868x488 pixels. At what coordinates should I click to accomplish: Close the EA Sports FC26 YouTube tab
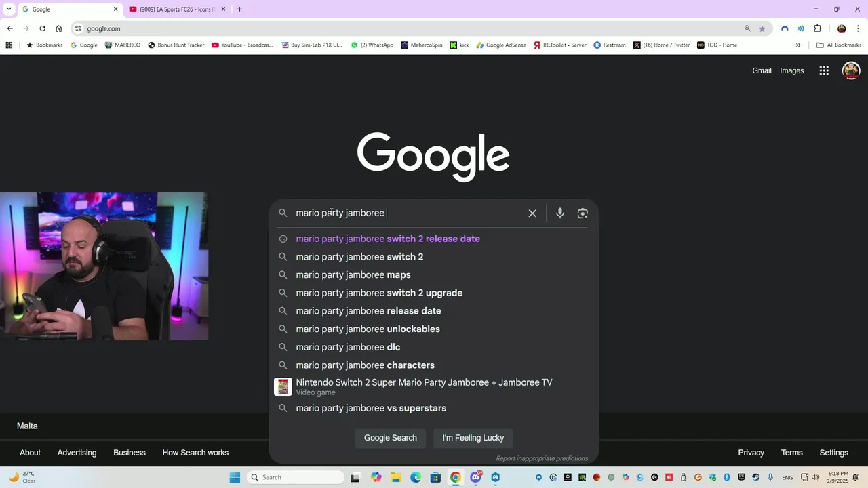[223, 9]
